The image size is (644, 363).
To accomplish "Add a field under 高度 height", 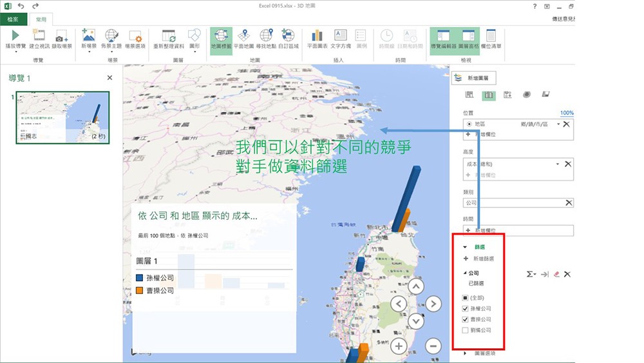I will pos(481,175).
